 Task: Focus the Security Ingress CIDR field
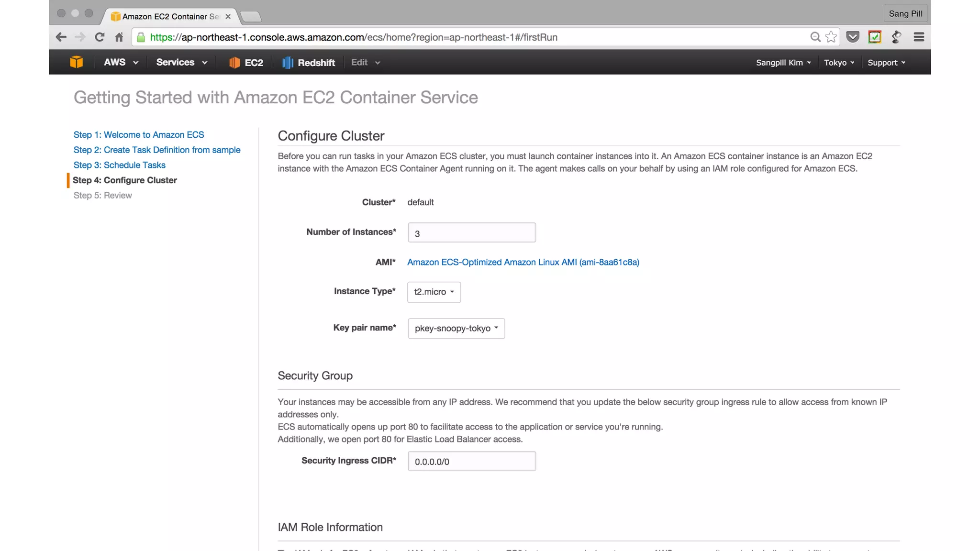coord(471,462)
